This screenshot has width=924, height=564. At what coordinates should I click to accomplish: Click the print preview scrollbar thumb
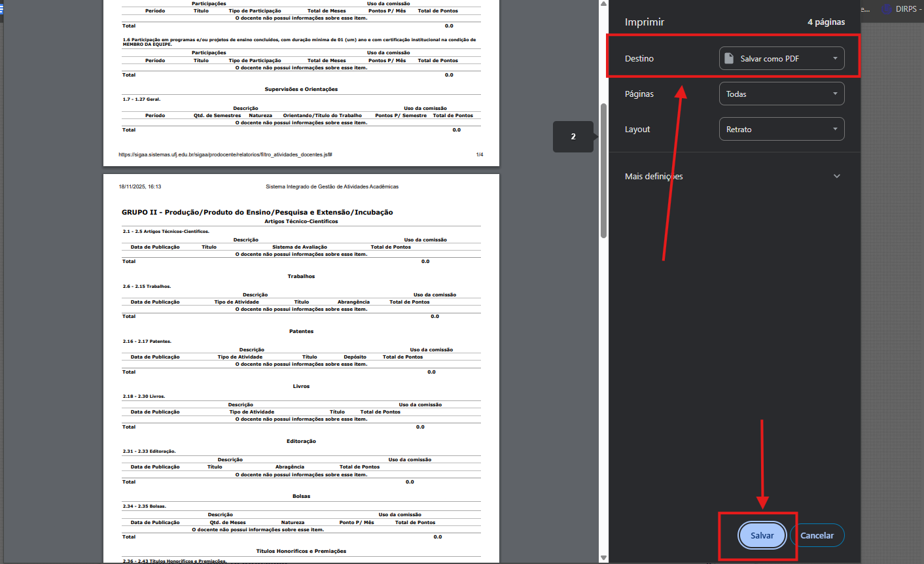(x=603, y=170)
